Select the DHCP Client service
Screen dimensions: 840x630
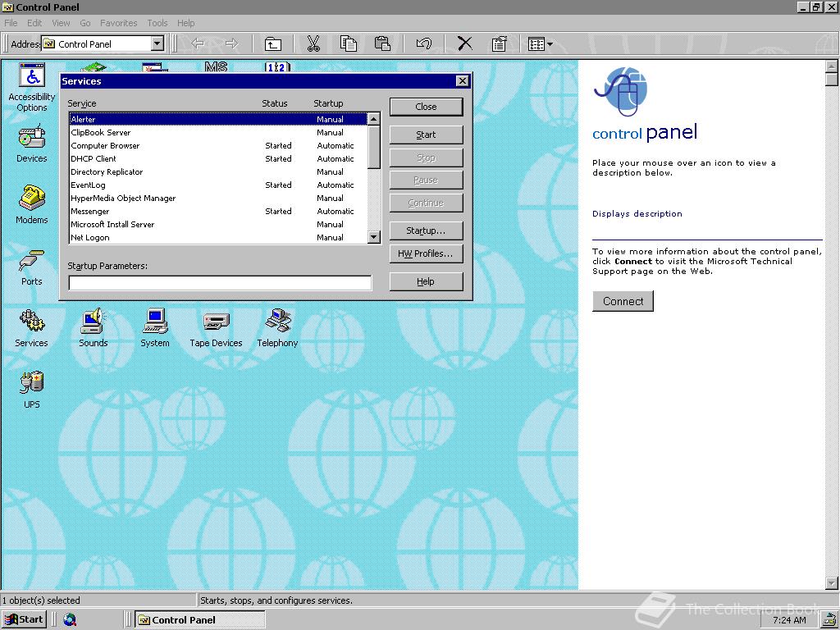[x=218, y=158]
